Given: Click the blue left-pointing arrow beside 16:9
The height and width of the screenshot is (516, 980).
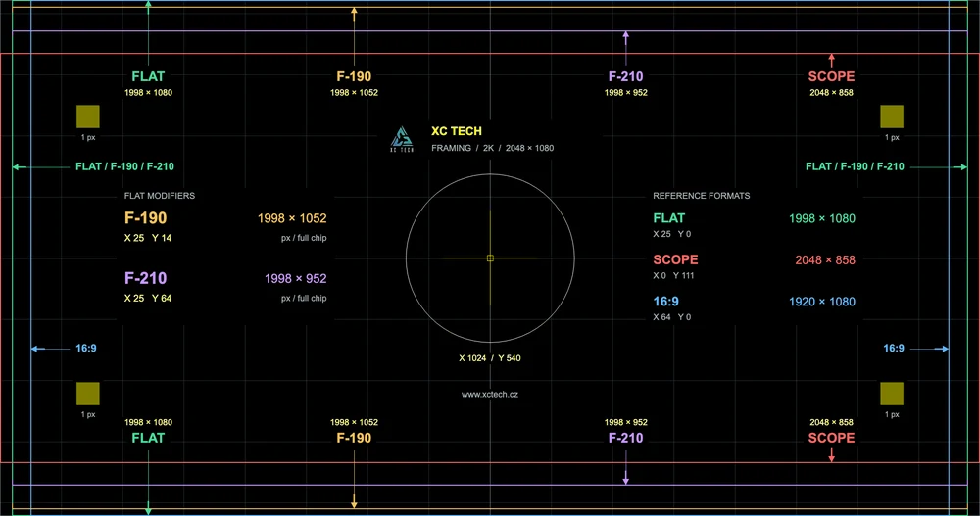Looking at the screenshot, I should (37, 349).
